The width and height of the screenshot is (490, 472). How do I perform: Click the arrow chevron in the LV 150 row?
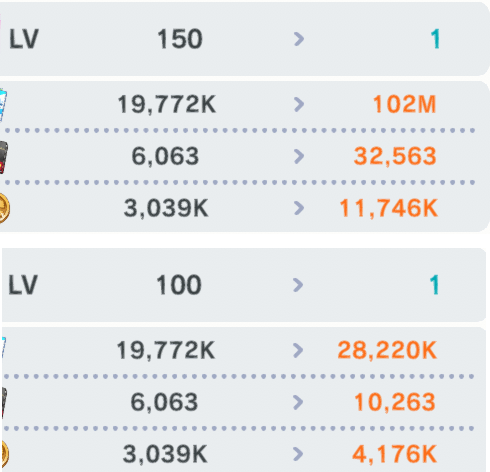299,39
